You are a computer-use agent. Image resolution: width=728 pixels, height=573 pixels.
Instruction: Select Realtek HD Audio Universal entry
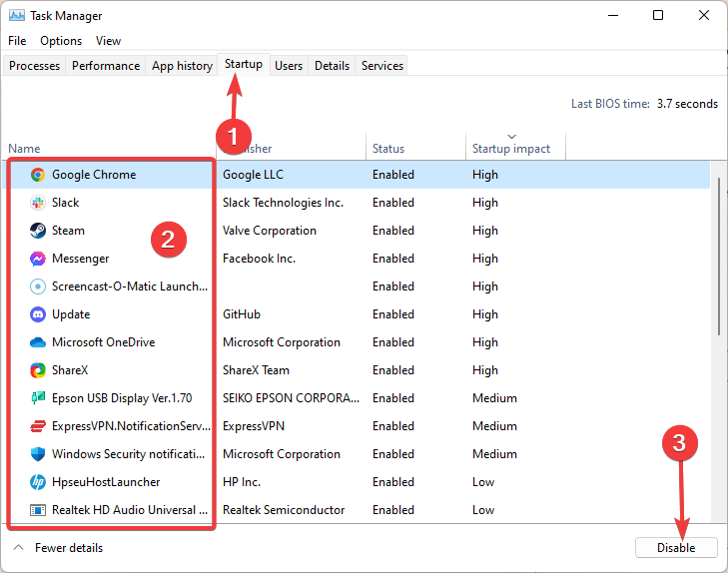point(130,510)
